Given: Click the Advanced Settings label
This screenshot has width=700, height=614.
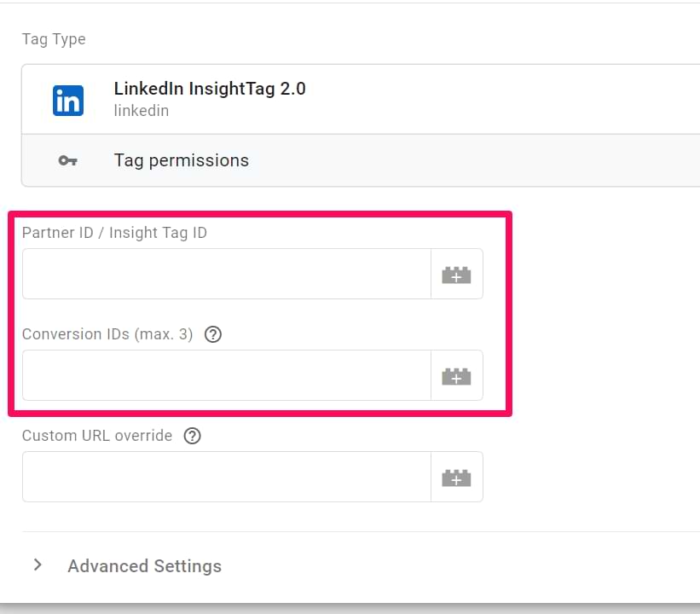Looking at the screenshot, I should point(145,566).
